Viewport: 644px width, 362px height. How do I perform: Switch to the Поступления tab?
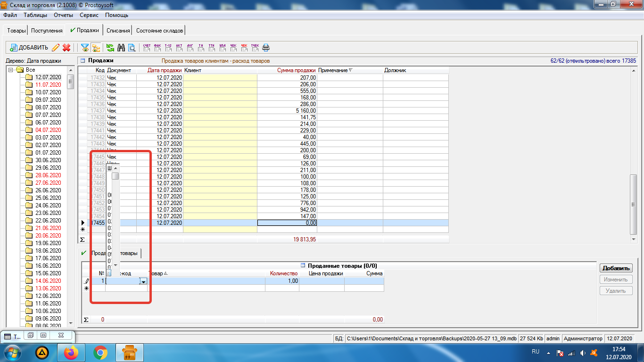(47, 31)
